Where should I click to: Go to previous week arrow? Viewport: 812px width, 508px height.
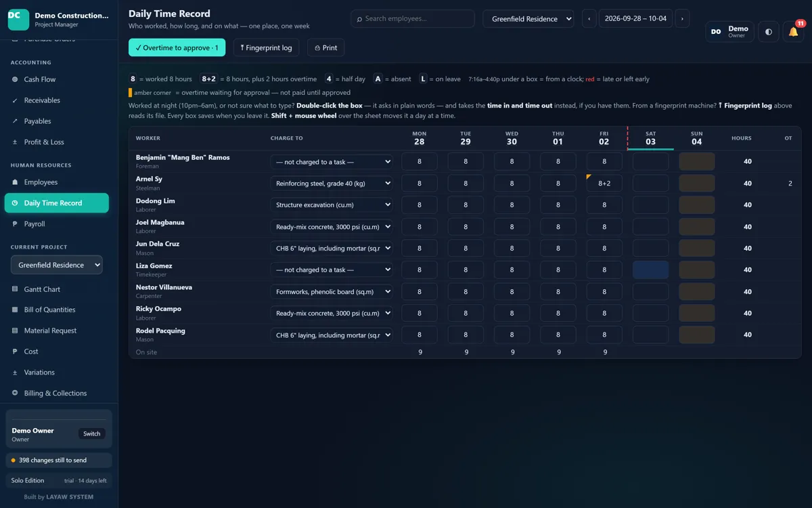[589, 19]
